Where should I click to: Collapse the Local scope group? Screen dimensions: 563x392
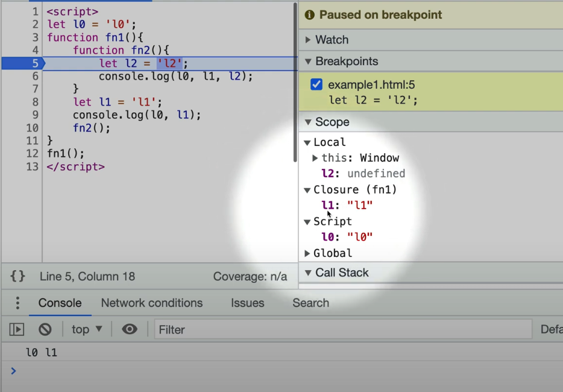click(x=307, y=143)
